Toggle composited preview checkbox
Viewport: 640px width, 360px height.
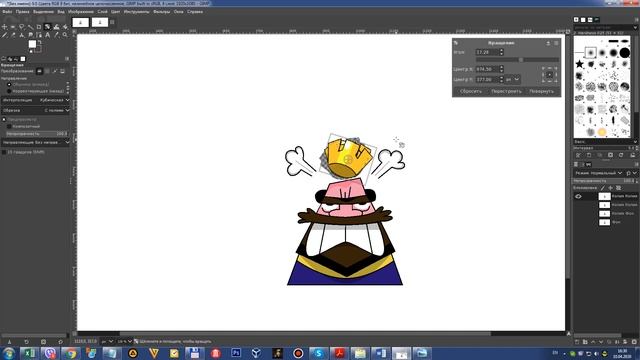(9, 127)
